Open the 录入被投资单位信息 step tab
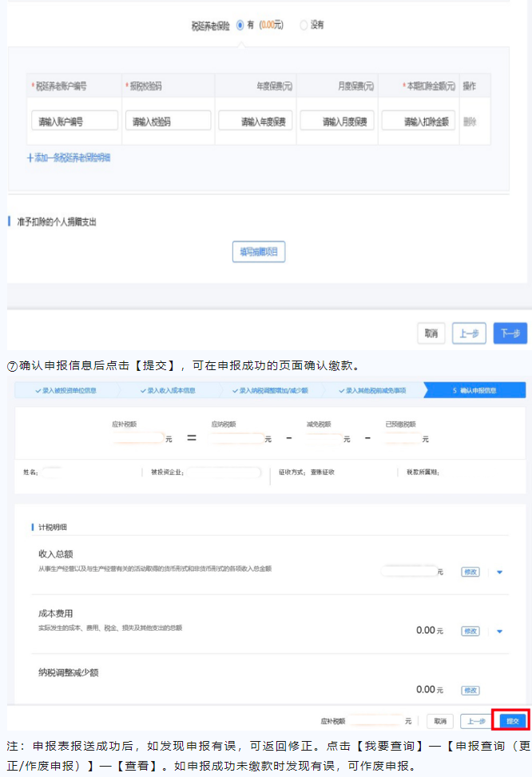 68,391
